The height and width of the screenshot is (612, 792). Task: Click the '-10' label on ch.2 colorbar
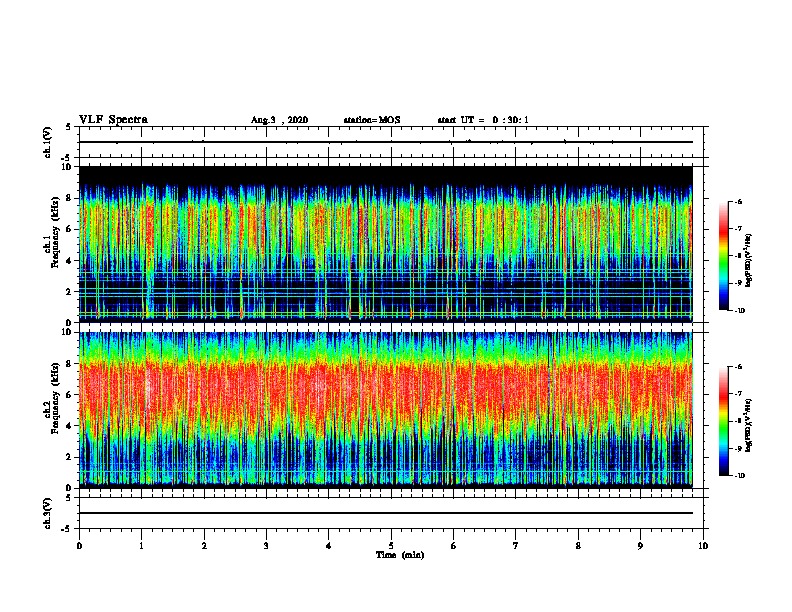(x=739, y=476)
